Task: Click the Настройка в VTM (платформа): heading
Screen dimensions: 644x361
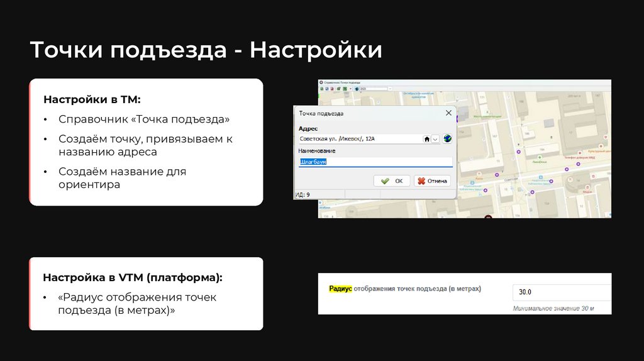Action: coord(133,277)
